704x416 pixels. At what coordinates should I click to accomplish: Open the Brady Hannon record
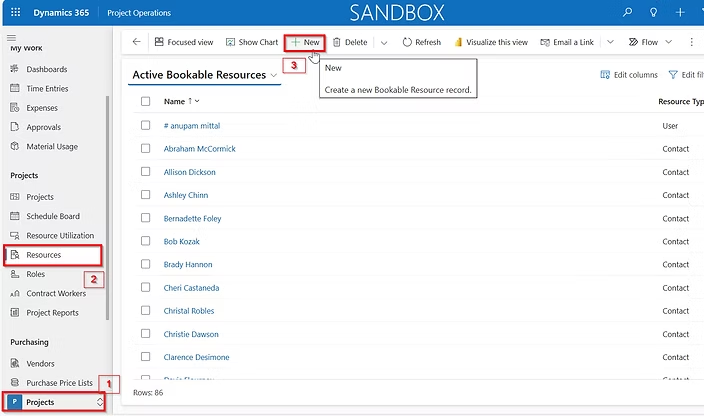coord(188,264)
